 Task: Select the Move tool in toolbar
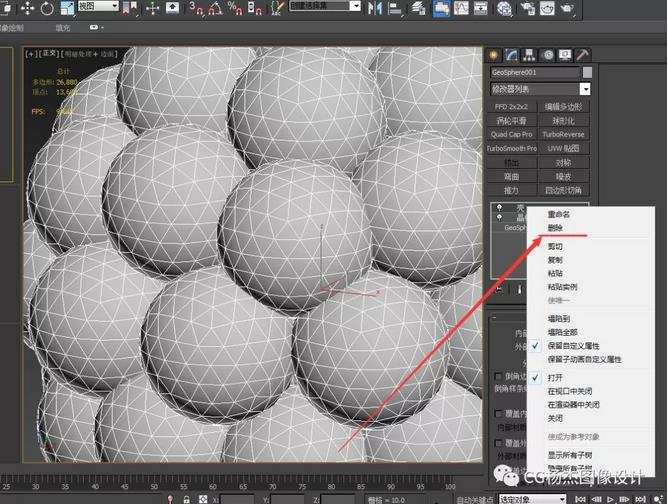point(27,8)
